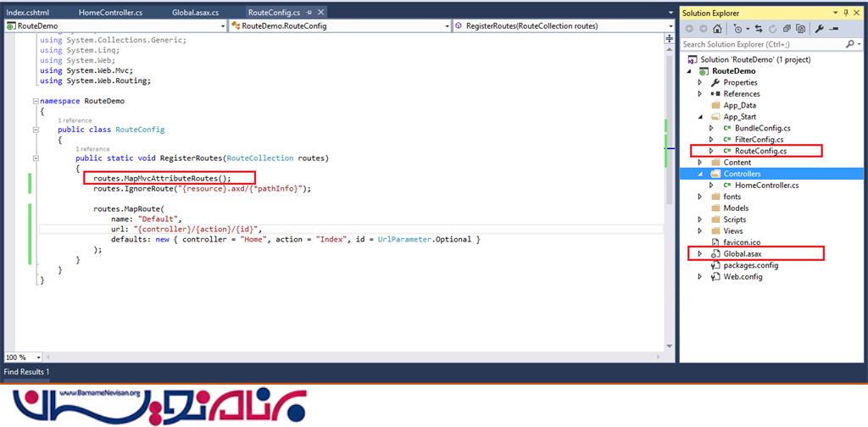Open Properties via the wrench icon
The height and width of the screenshot is (427, 868).
[x=821, y=29]
